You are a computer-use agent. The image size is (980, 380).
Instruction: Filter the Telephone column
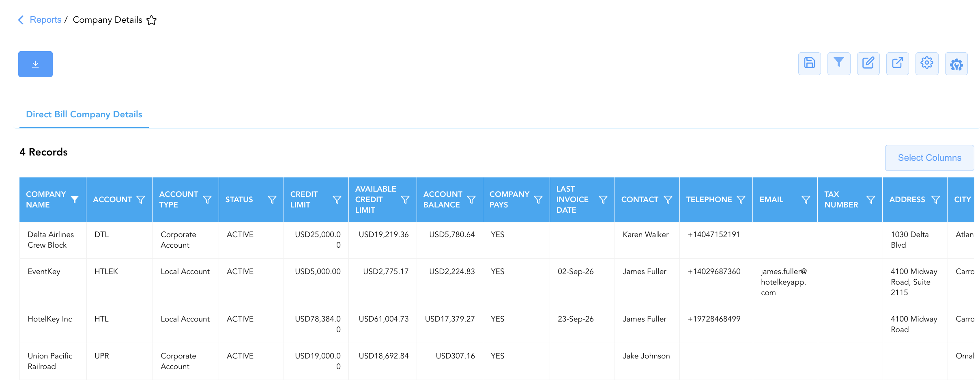coord(741,200)
